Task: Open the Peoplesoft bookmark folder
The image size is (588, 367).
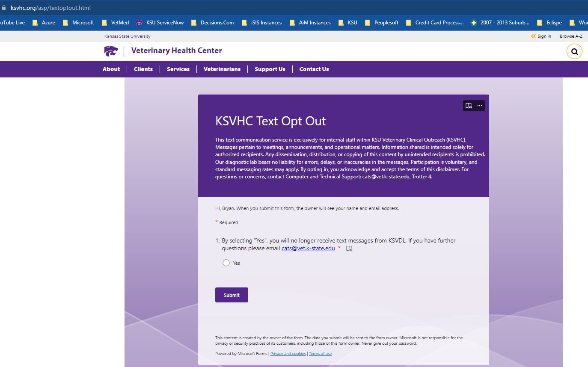Action: coord(382,23)
